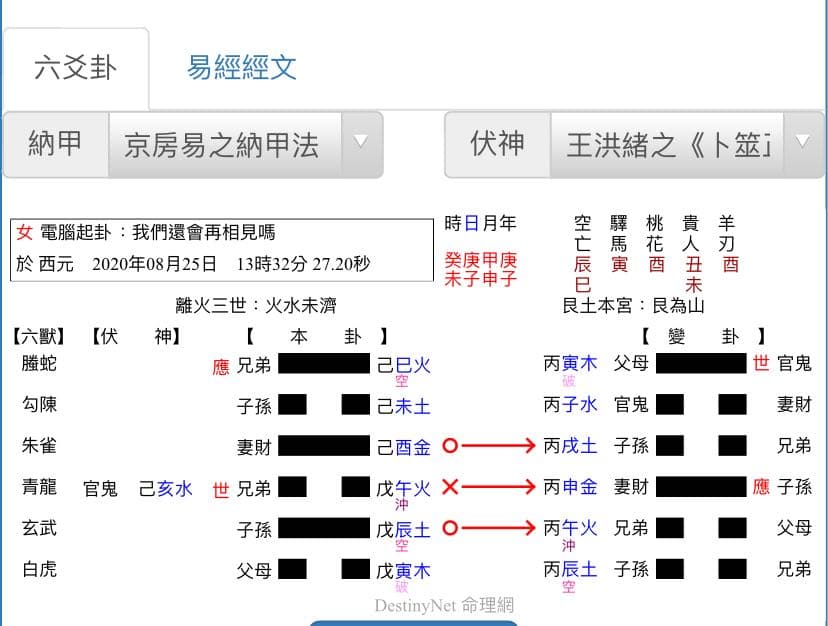Click the red X marker beside 戊午火

tap(450, 487)
